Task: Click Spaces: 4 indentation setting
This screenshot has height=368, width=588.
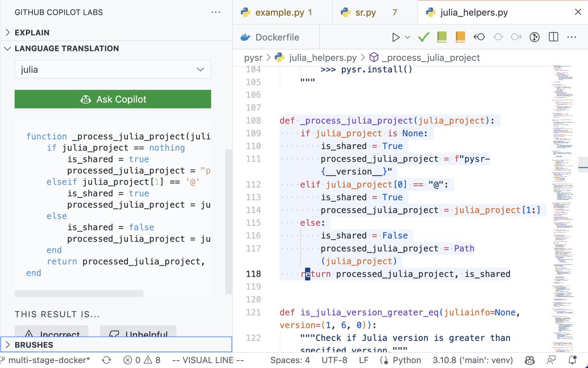Action: point(290,360)
